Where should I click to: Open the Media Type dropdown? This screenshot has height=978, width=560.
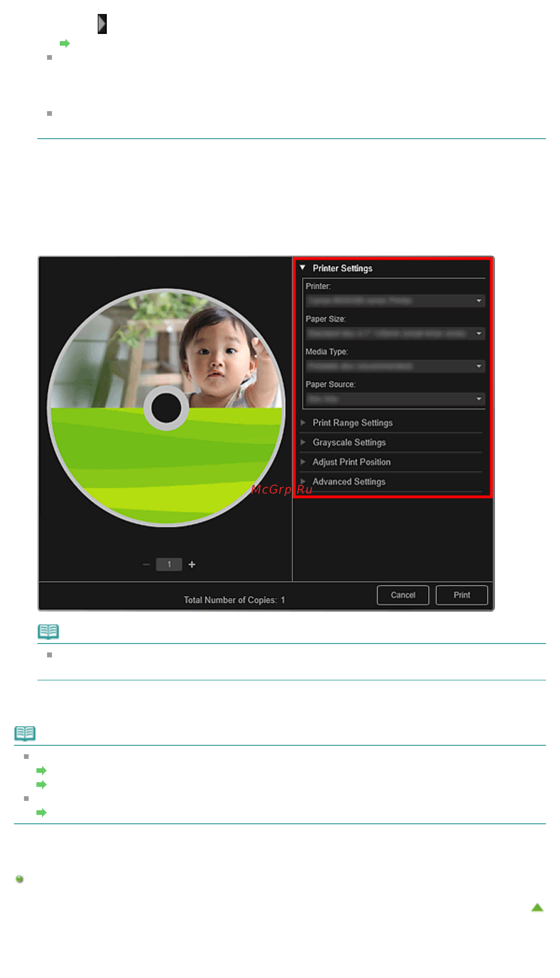(x=395, y=366)
